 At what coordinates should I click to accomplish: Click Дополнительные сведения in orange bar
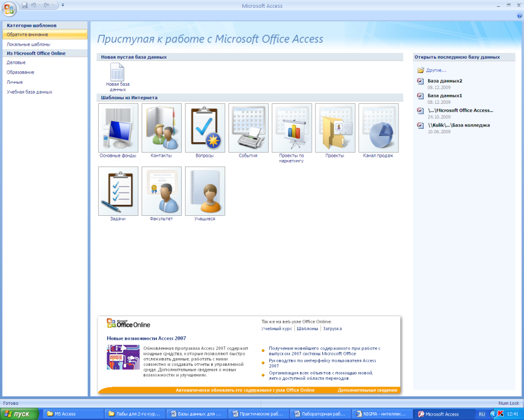click(367, 390)
